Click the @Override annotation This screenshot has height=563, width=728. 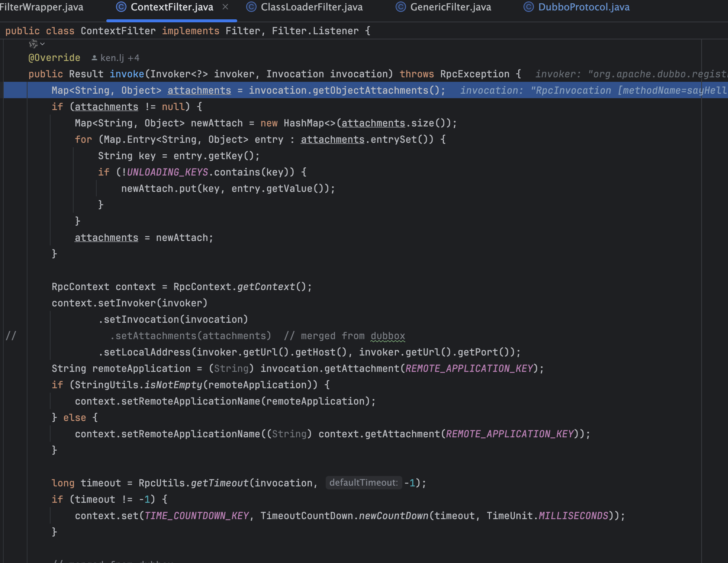coord(54,58)
